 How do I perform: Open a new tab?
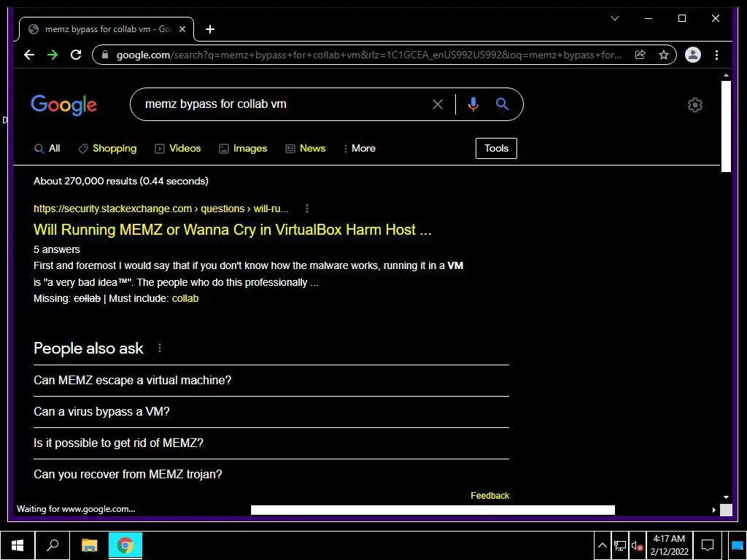click(x=209, y=29)
